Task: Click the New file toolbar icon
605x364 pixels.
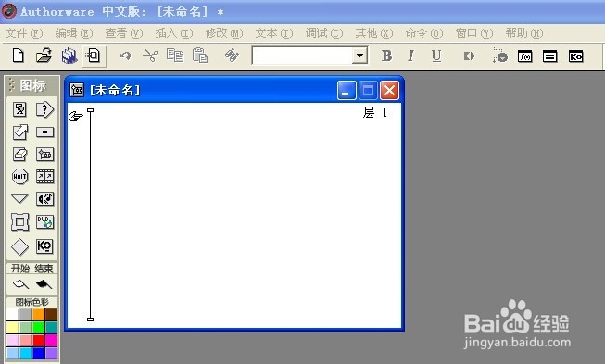Action: tap(19, 56)
